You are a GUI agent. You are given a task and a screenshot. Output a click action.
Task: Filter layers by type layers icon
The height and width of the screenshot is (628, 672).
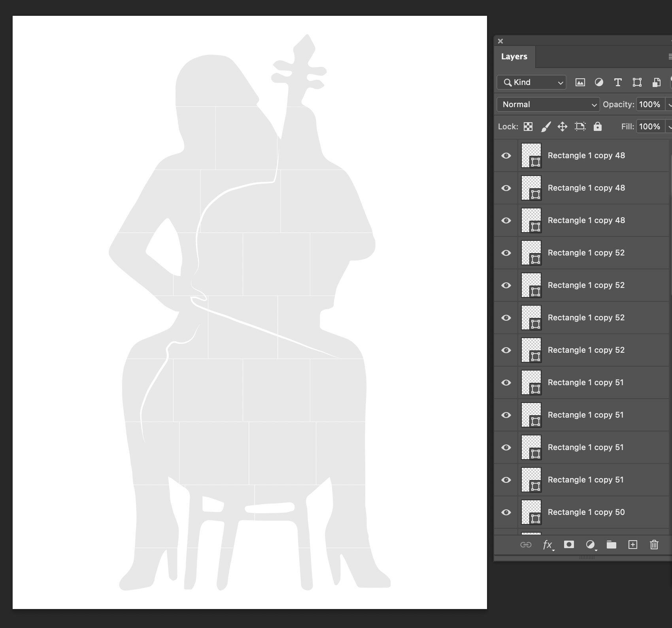tap(618, 82)
